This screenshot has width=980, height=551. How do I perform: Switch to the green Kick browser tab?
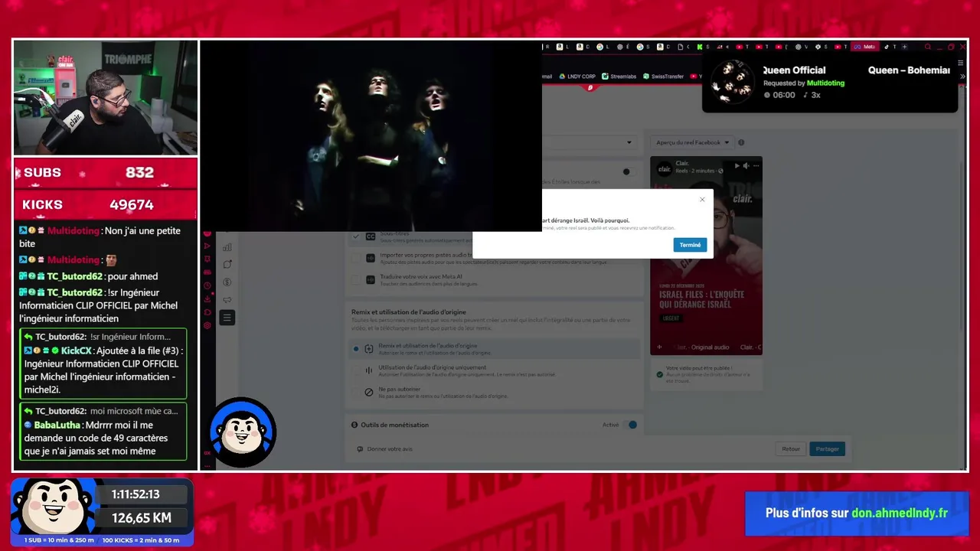703,47
